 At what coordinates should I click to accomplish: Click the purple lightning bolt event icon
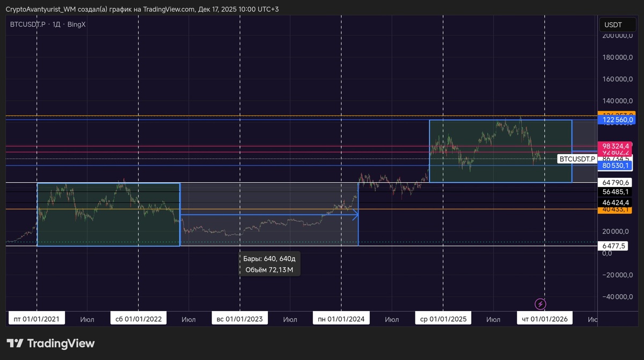click(540, 304)
